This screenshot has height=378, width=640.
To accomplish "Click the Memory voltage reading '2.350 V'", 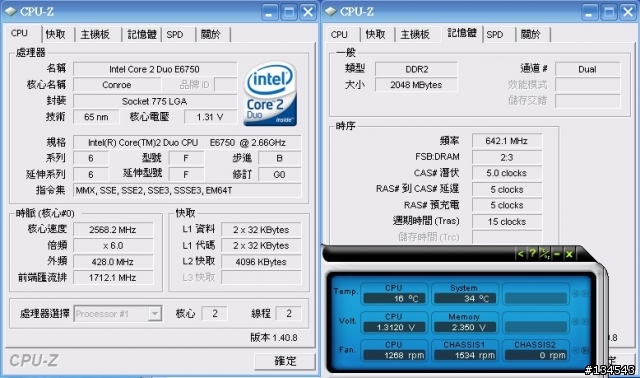I will click(x=464, y=327).
